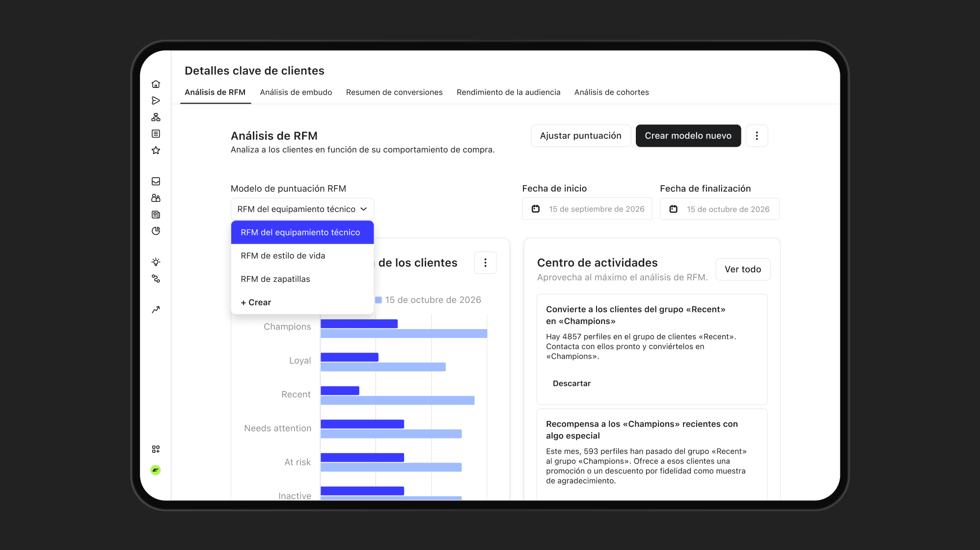The image size is (980, 550).
Task: Click the light-blue legend swatch for 15 de octubre
Action: click(x=379, y=300)
